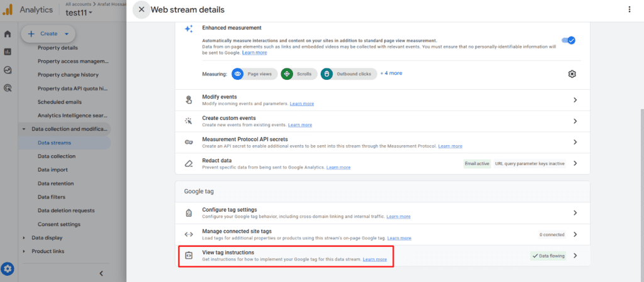Open the Home icon in left rail
The height and width of the screenshot is (282, 644).
click(x=8, y=34)
